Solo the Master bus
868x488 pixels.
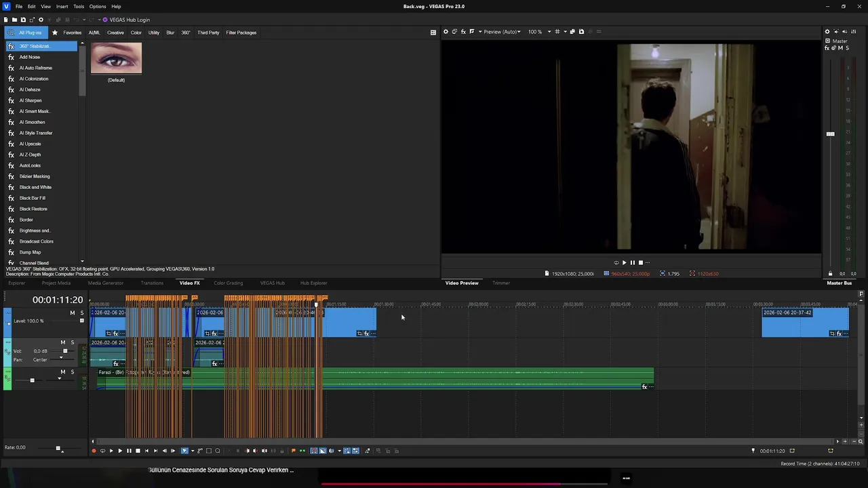pyautogui.click(x=847, y=48)
